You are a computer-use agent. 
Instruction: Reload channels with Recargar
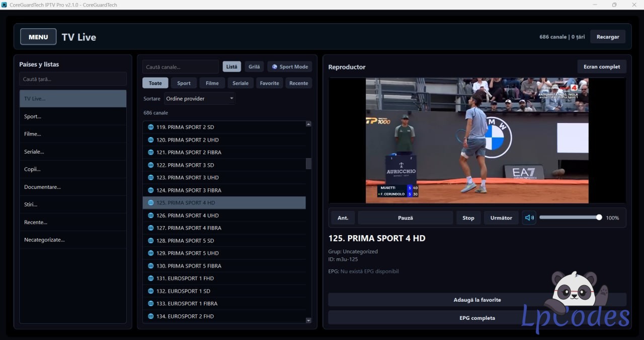pyautogui.click(x=608, y=37)
